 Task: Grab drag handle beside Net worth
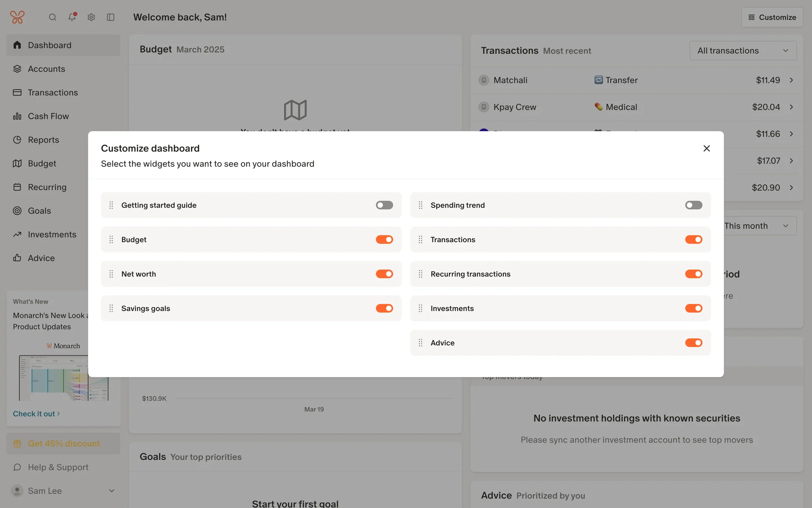click(x=111, y=274)
